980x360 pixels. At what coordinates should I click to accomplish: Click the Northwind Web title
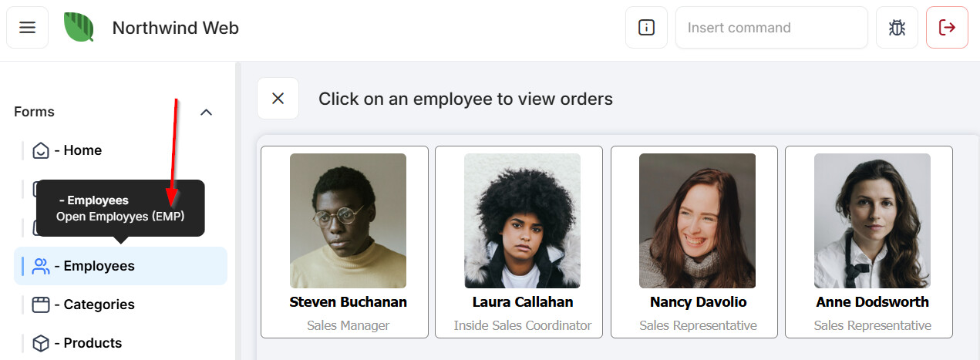(175, 28)
